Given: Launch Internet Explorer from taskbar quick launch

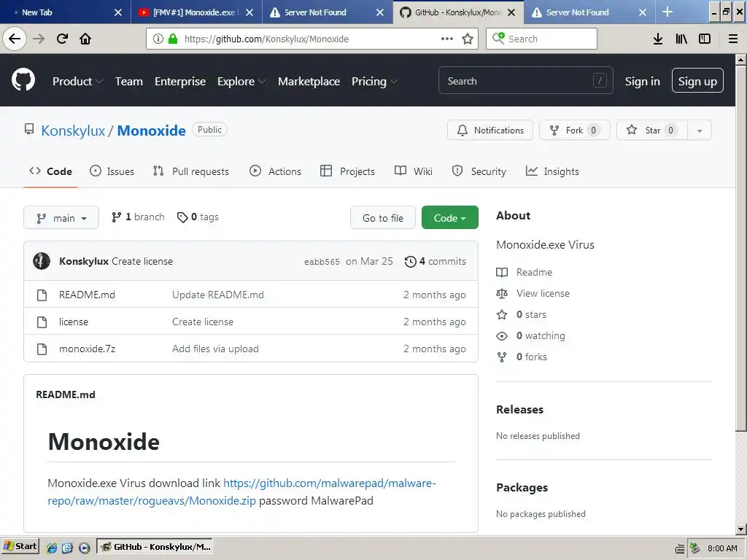Looking at the screenshot, I should [52, 548].
